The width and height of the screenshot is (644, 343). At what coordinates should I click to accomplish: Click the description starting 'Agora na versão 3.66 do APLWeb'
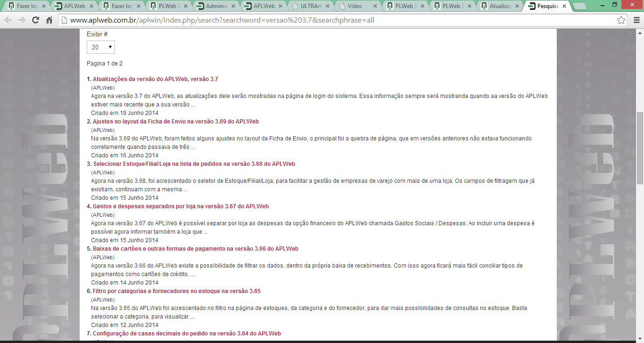point(307,270)
